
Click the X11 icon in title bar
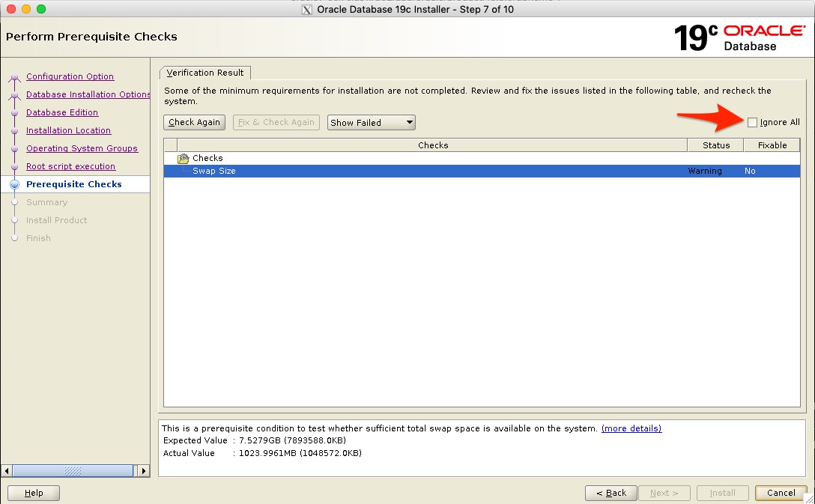(306, 10)
